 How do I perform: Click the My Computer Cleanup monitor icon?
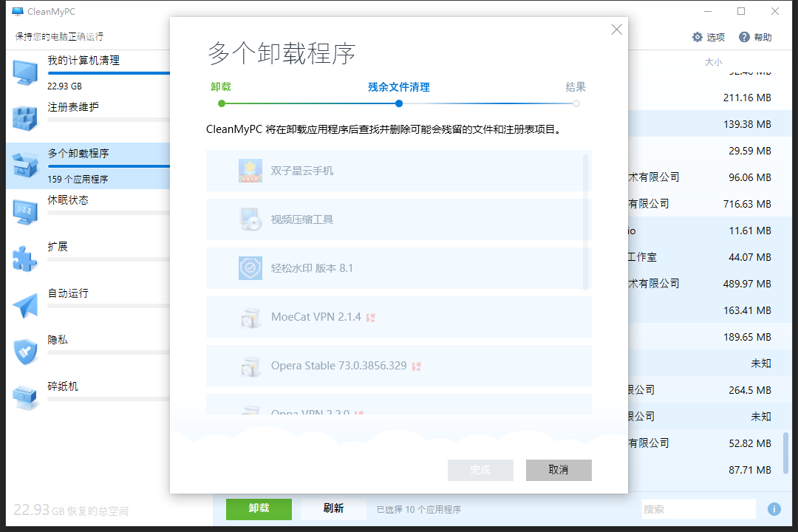[x=25, y=72]
